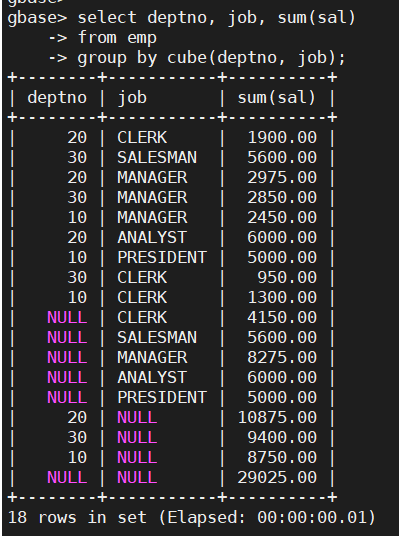Click the 2850.00 salary value
The image size is (399, 536).
pyautogui.click(x=282, y=198)
